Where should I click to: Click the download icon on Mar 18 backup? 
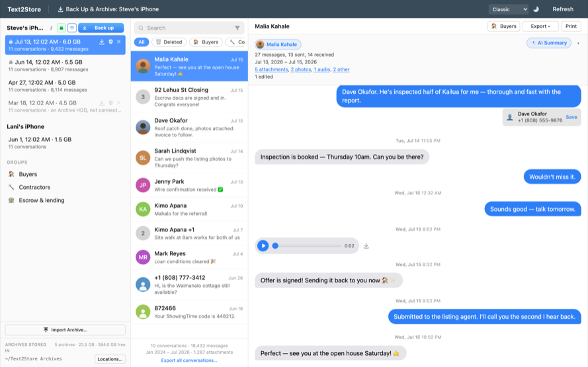click(x=102, y=102)
